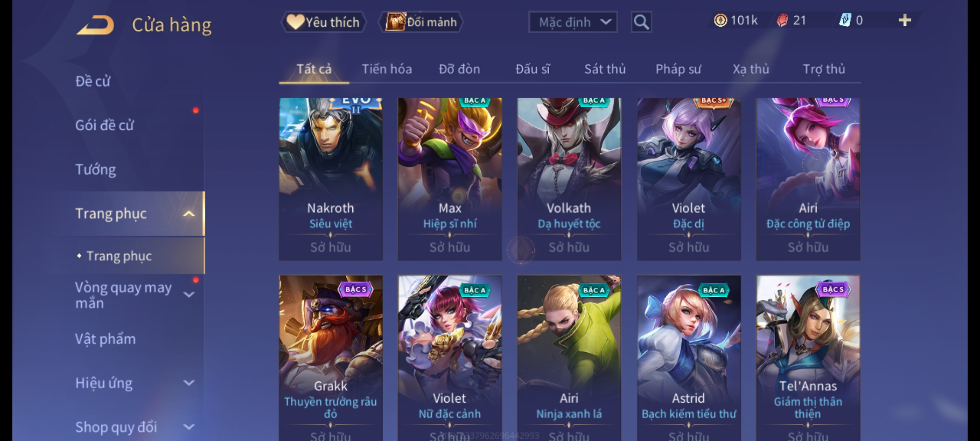Expand Vòng quay may mắn section

189,294
